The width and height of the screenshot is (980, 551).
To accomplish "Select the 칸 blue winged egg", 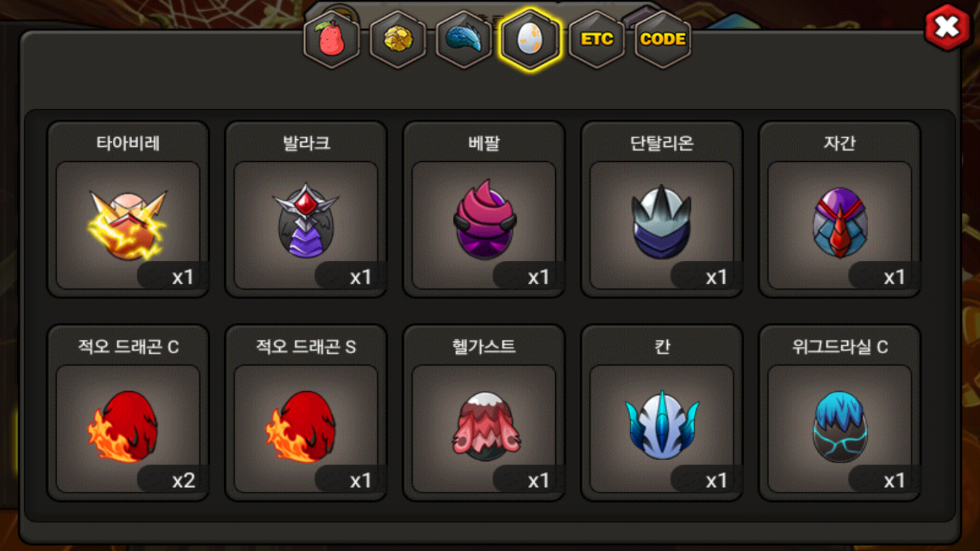I will click(x=662, y=429).
